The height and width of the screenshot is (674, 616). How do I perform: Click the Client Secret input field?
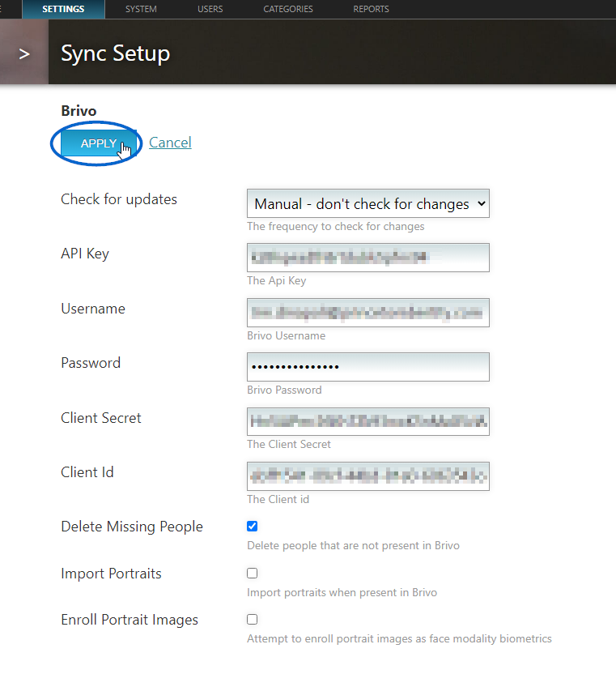(x=368, y=421)
